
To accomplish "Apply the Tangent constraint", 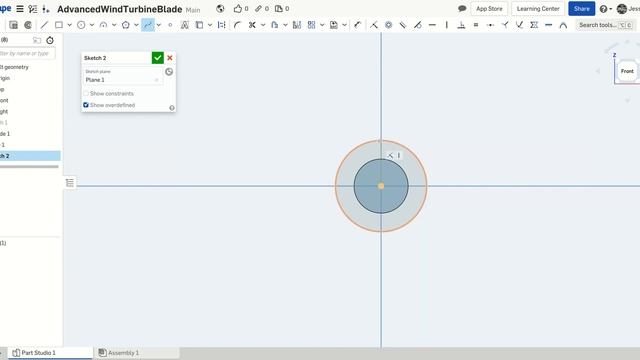I will pos(418,25).
